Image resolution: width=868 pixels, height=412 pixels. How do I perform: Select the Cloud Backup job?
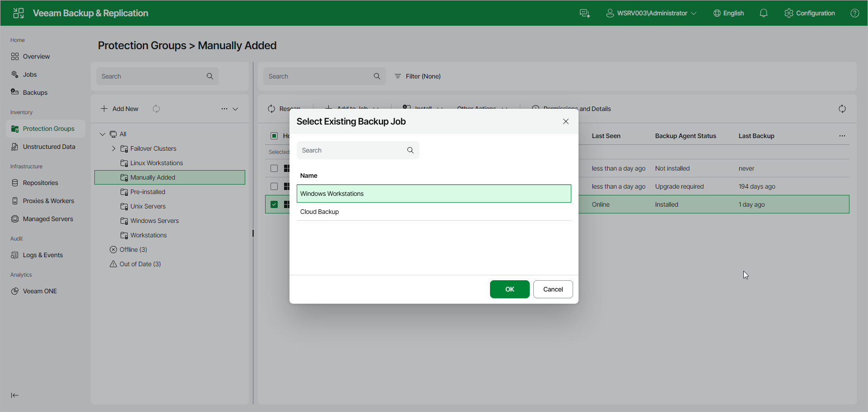coord(434,212)
